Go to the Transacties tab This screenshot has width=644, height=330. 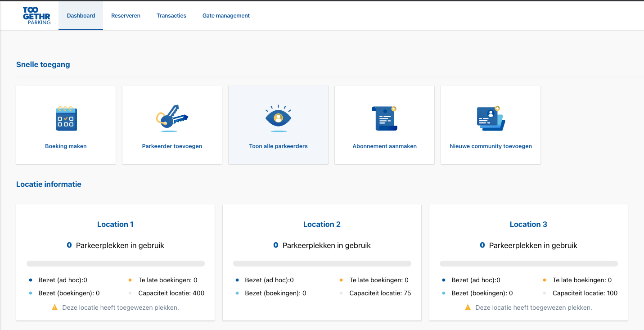171,16
